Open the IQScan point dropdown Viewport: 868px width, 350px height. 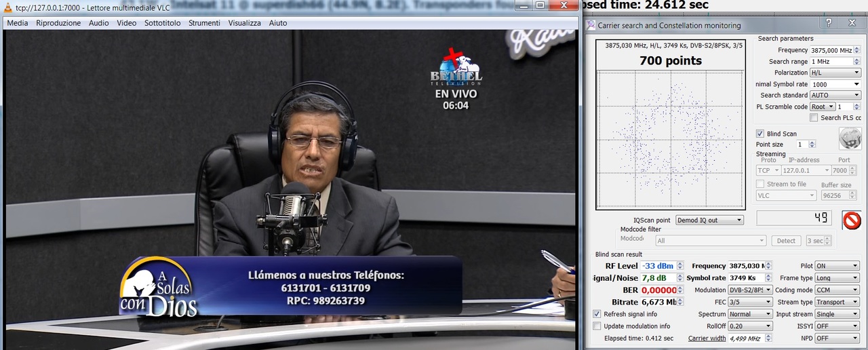click(709, 220)
